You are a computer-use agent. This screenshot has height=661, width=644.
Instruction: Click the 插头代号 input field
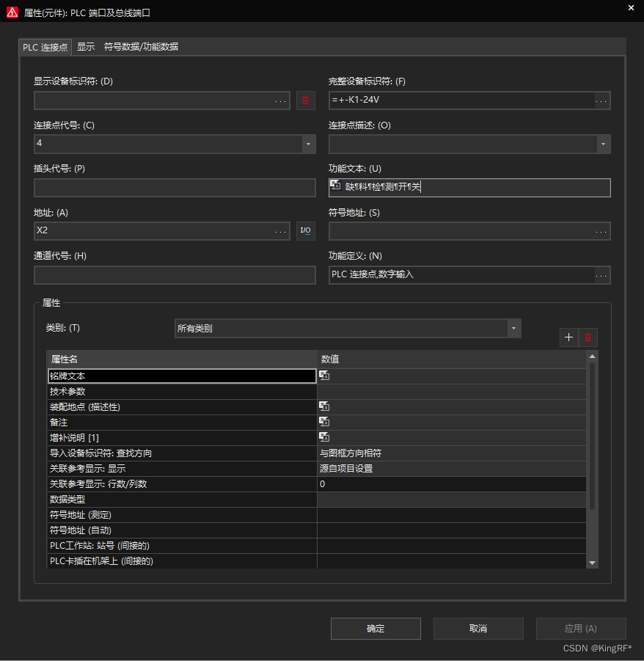click(175, 188)
